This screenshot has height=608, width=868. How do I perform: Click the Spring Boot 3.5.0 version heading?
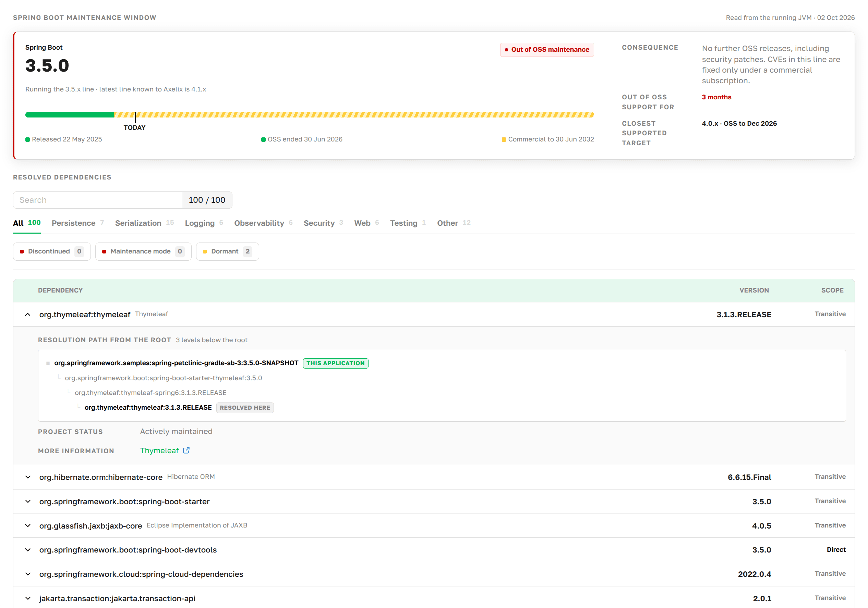pyautogui.click(x=47, y=65)
